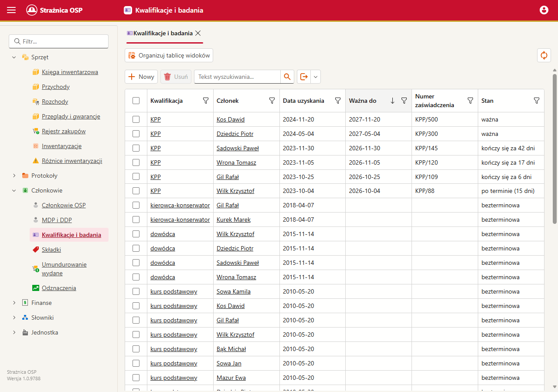Click the Nowy button
The height and width of the screenshot is (392, 558).
tap(141, 77)
